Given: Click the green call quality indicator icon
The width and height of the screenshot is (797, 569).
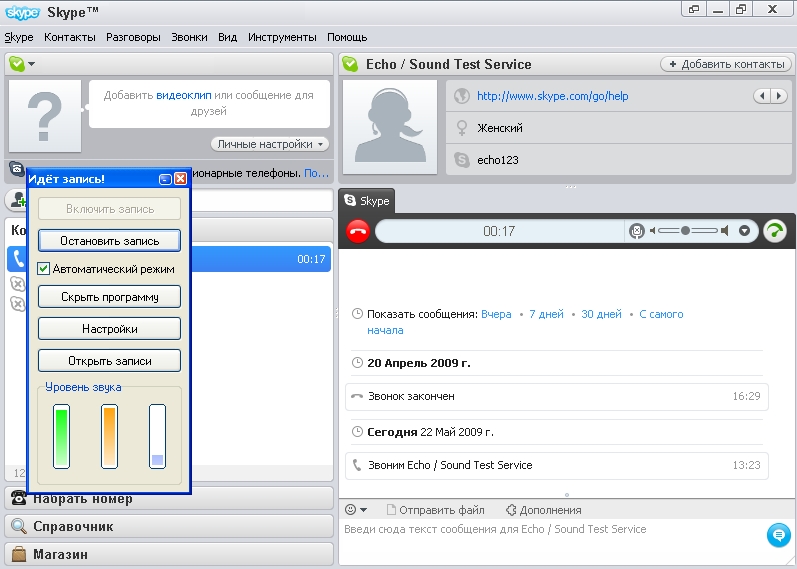Looking at the screenshot, I should 775,231.
